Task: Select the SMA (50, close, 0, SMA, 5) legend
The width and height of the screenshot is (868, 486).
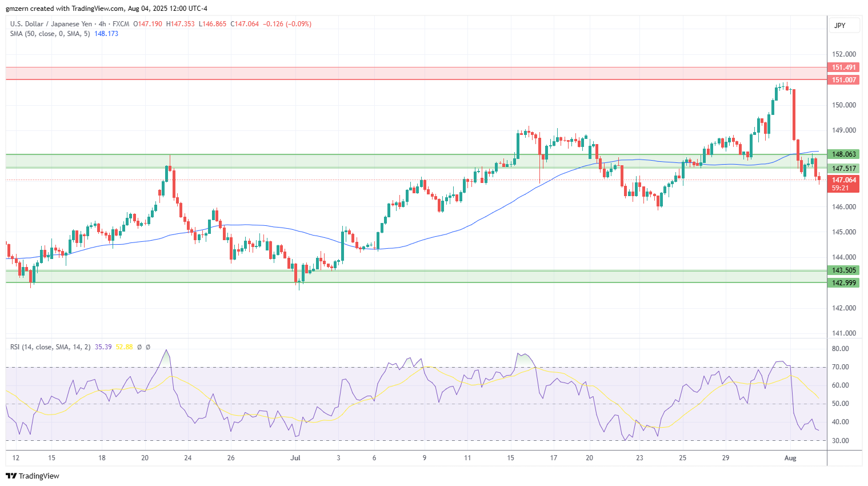Action: pos(50,34)
